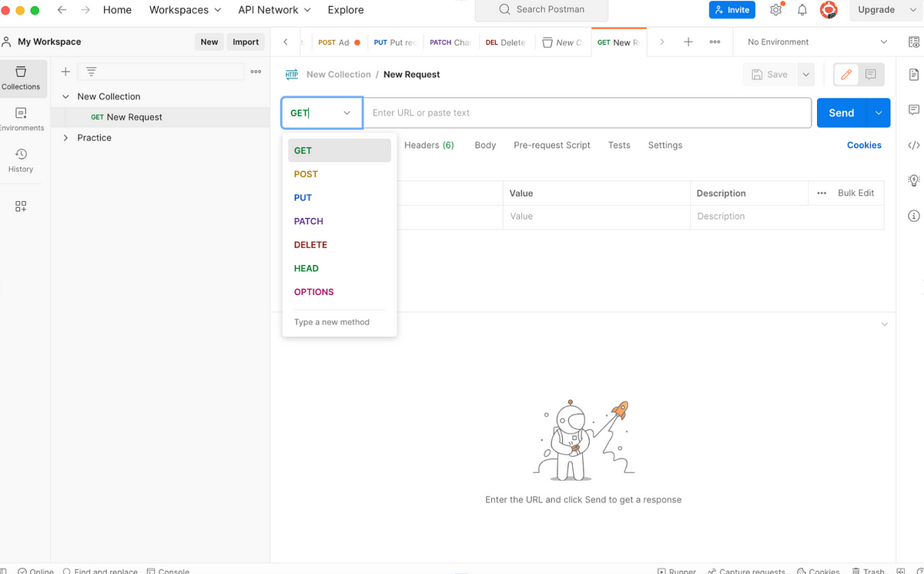Viewport: 924px width, 574px height.
Task: Open Send button dropdown arrow
Action: point(879,112)
